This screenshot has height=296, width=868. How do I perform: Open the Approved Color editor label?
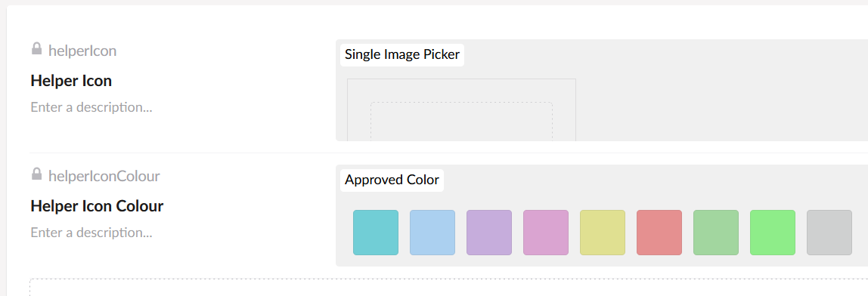click(392, 180)
